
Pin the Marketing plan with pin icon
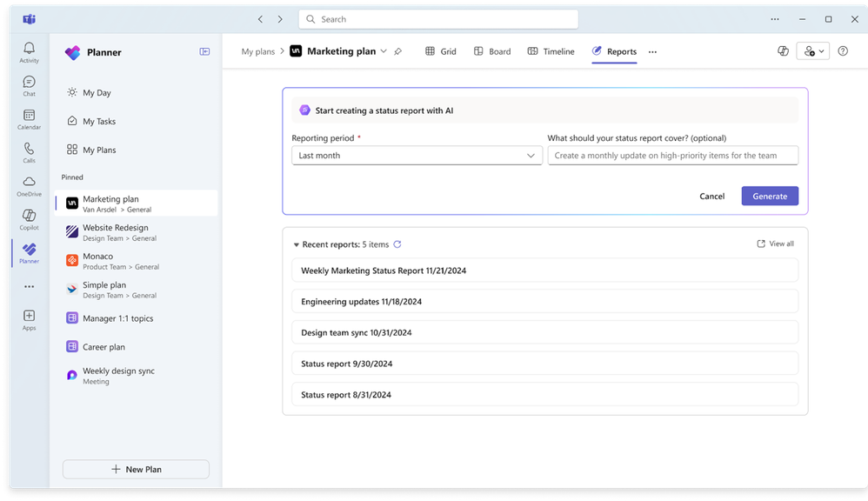tap(397, 51)
